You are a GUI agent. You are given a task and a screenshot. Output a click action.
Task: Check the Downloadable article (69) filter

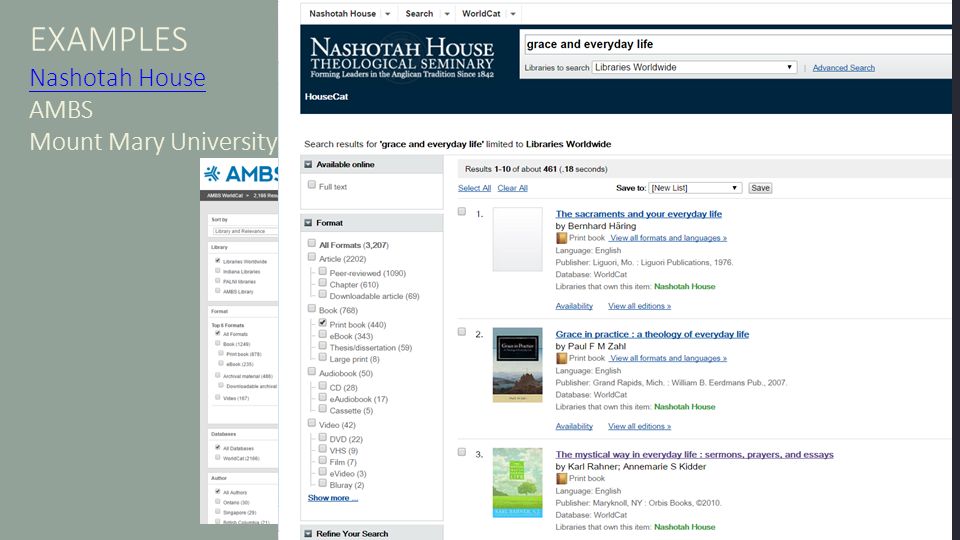[322, 294]
